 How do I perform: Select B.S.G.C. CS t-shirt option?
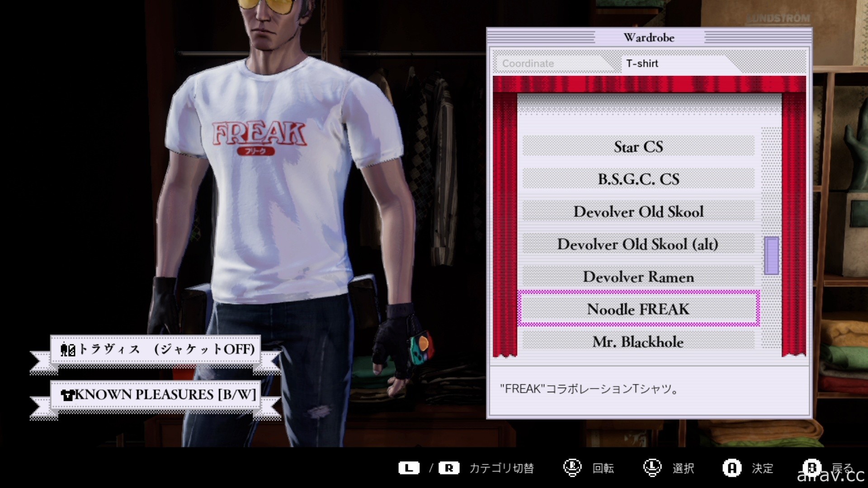638,179
